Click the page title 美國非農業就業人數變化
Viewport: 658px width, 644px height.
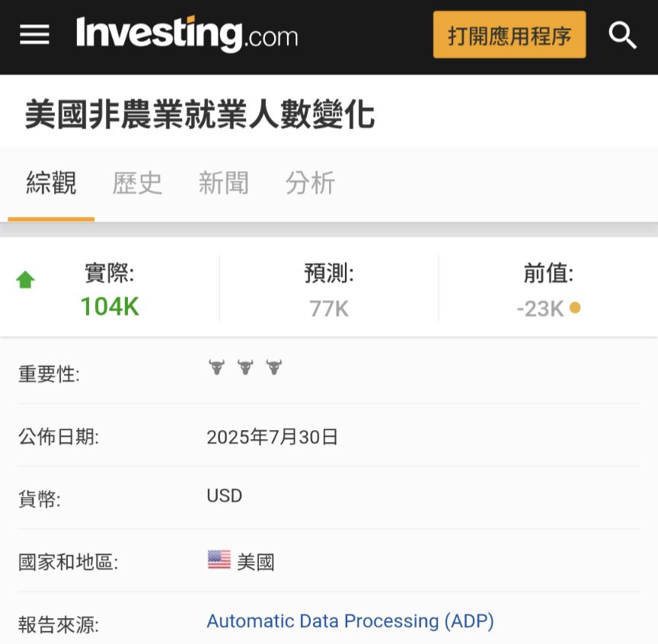click(200, 114)
